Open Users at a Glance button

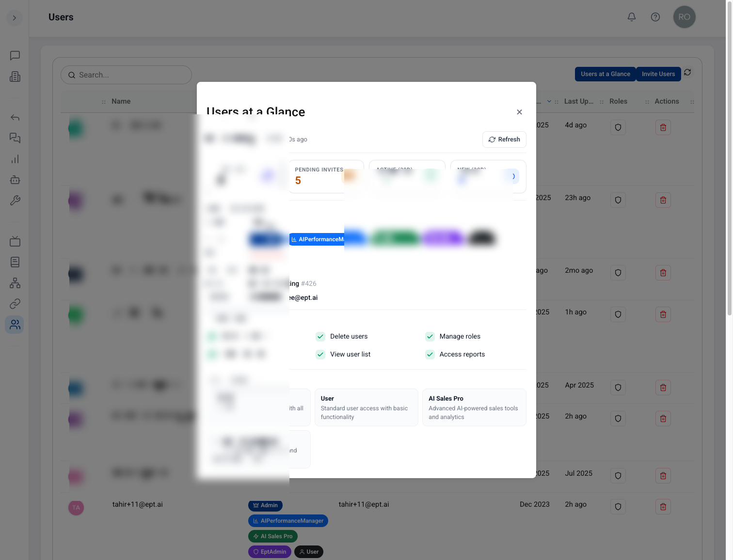point(606,74)
